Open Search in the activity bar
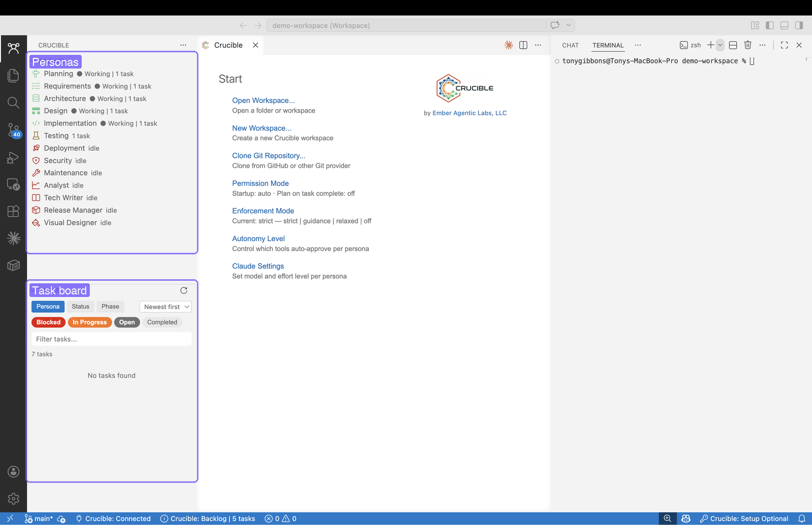The height and width of the screenshot is (525, 812). coord(14,103)
